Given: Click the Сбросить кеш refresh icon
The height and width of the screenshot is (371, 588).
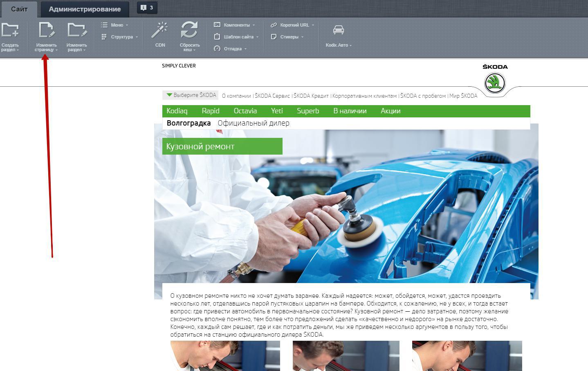Looking at the screenshot, I should (x=189, y=30).
